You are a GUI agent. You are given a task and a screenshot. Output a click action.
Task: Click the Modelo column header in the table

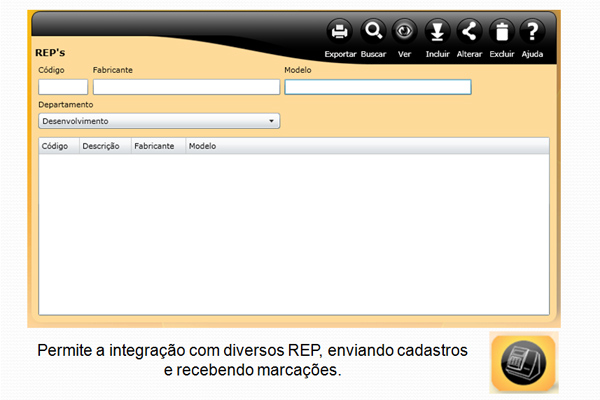[x=202, y=146]
